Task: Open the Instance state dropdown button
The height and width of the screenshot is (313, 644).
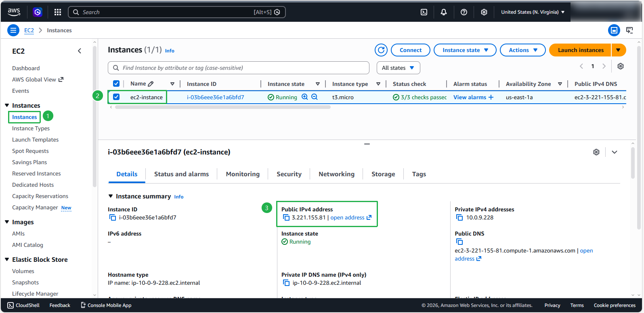Action: [x=465, y=50]
